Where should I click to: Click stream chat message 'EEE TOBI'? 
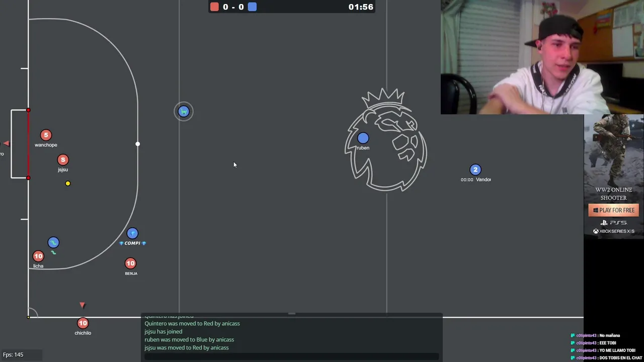click(x=608, y=343)
